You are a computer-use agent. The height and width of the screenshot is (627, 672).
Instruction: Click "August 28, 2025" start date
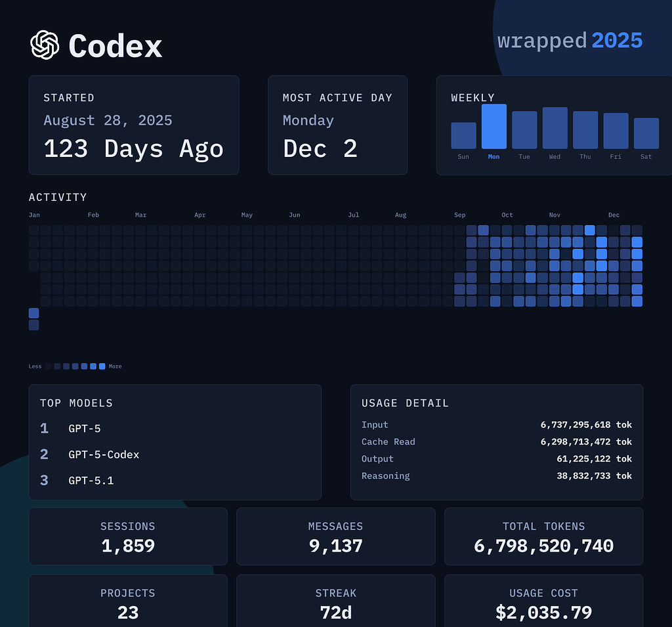[108, 121]
